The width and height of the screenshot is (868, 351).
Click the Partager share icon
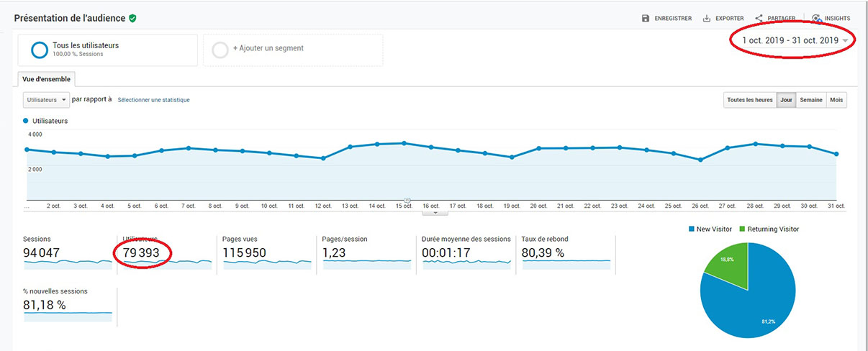[x=759, y=18]
